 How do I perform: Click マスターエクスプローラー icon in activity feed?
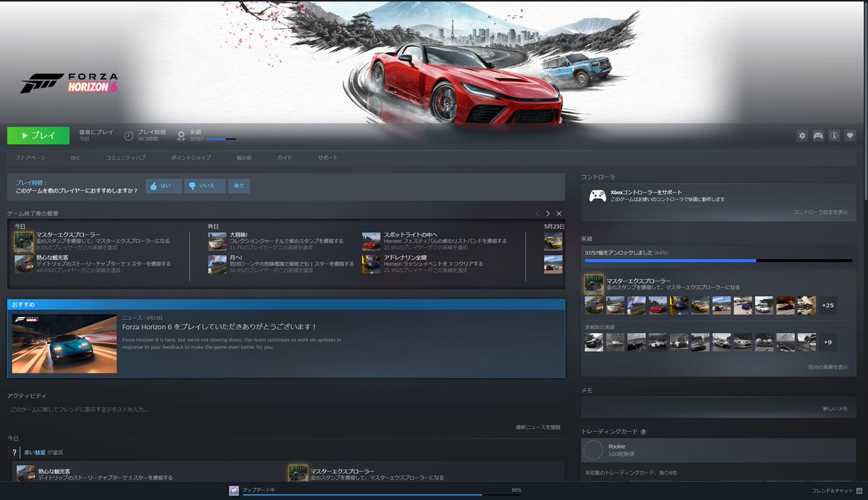(298, 474)
